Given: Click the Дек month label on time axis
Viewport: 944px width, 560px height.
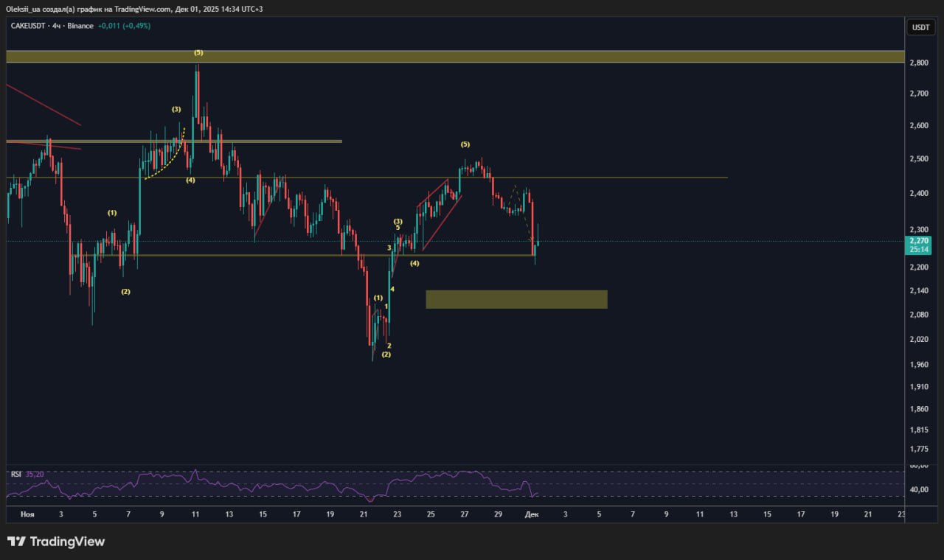Looking at the screenshot, I should 532,514.
